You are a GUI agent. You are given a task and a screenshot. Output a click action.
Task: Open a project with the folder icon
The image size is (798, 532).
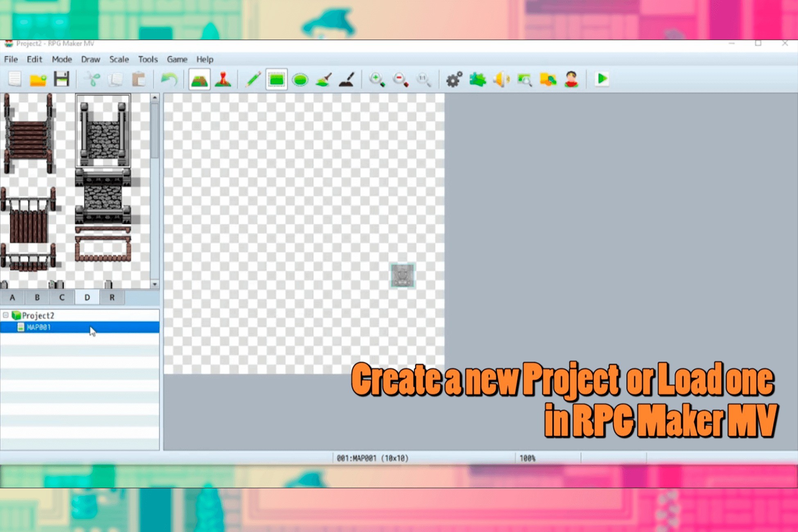point(38,79)
